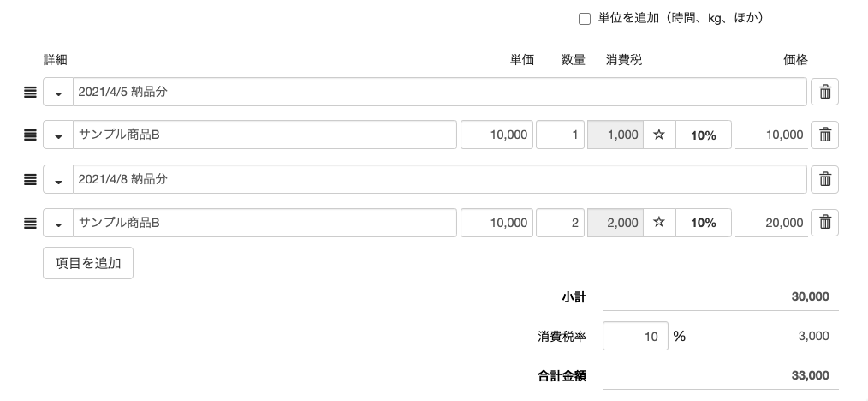
Task: Click star icon beside 1,000 tax amount
Action: pos(659,135)
